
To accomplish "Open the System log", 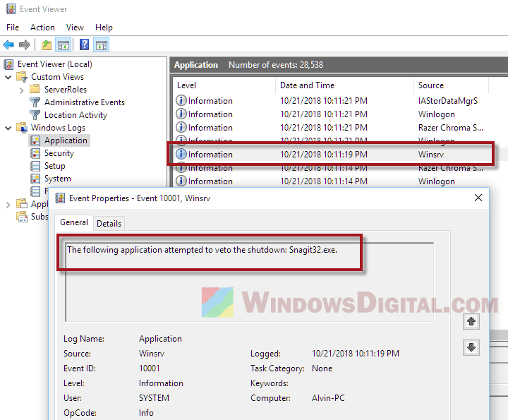I will (58, 179).
